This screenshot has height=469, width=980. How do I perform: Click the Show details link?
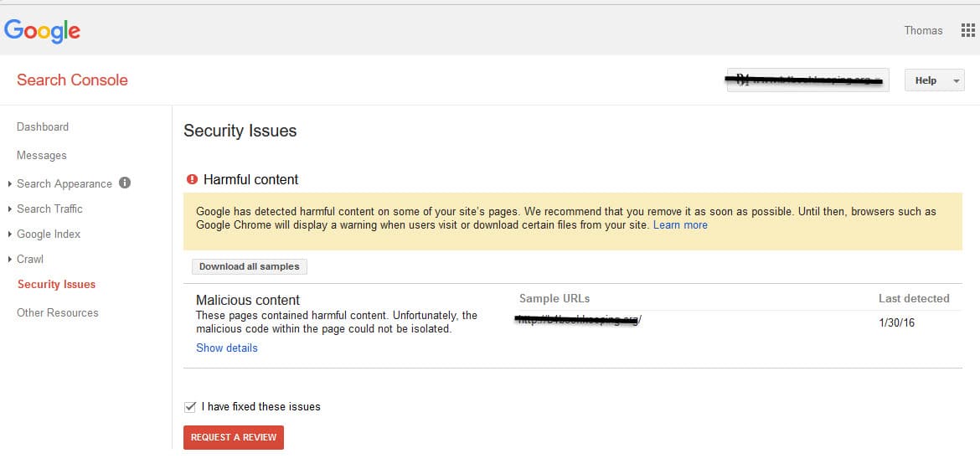[x=227, y=348]
